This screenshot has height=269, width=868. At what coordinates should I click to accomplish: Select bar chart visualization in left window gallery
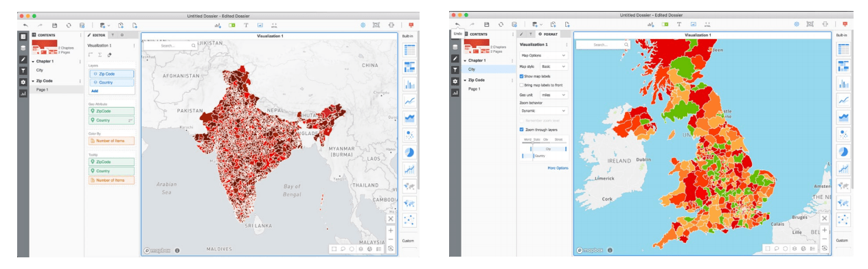(410, 84)
